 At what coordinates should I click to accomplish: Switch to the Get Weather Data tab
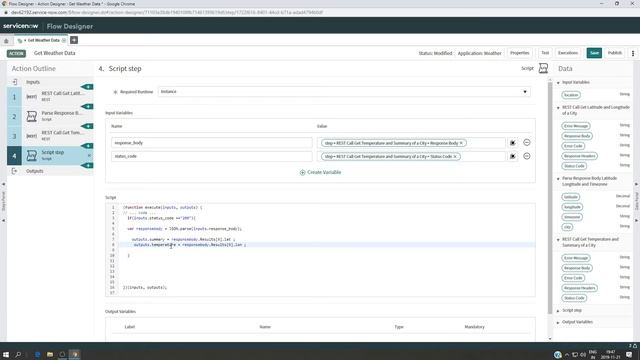click(41, 40)
